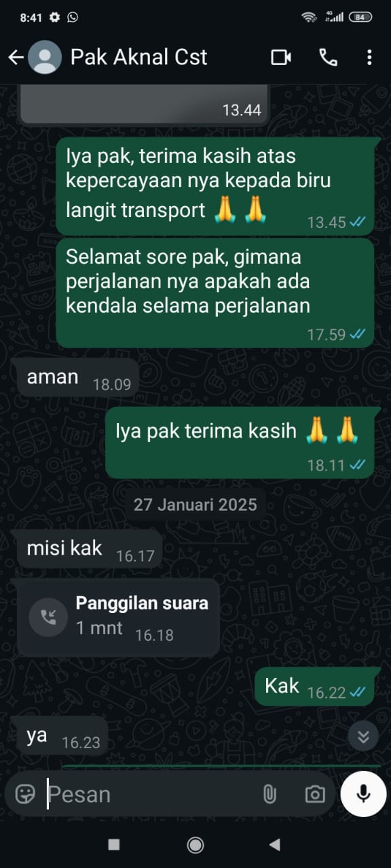The height and width of the screenshot is (868, 391).
Task: Tap the microphone voice message button
Action: (x=364, y=793)
